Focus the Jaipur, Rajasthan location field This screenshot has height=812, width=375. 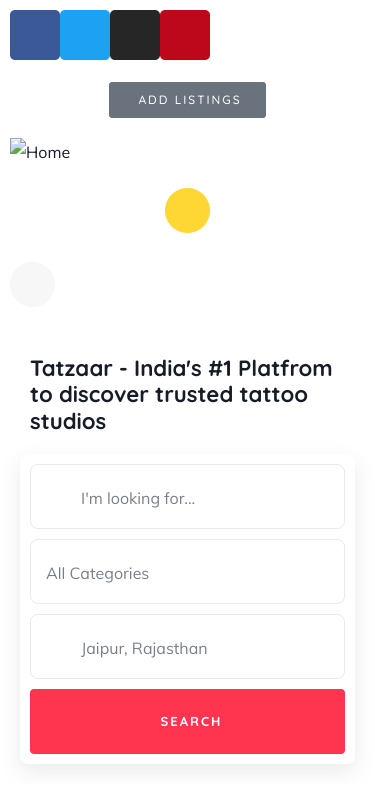(188, 646)
